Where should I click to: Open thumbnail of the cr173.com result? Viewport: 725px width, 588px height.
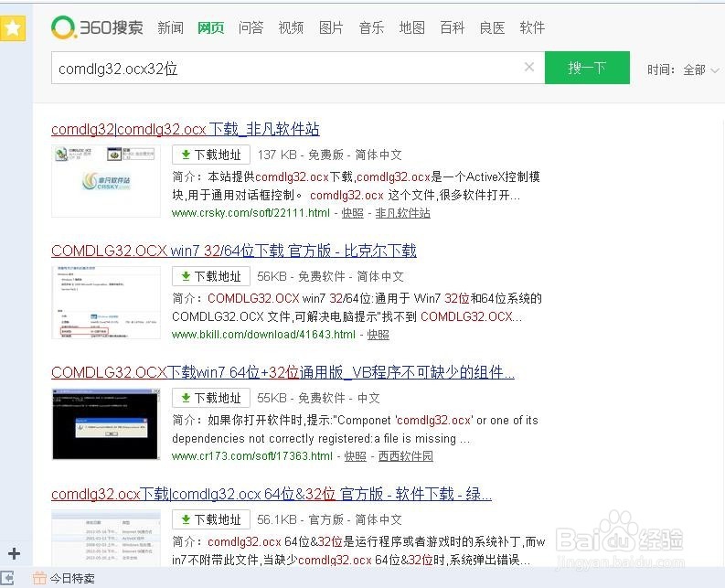click(106, 424)
